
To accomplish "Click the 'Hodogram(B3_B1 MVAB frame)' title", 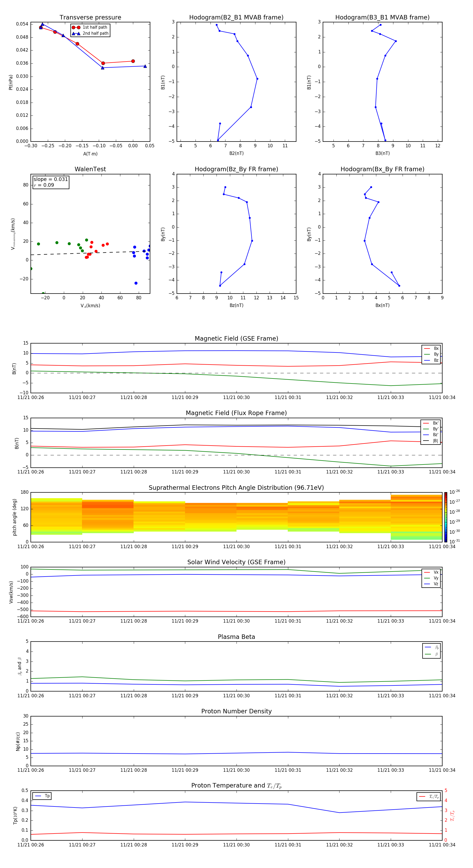I will click(x=382, y=18).
